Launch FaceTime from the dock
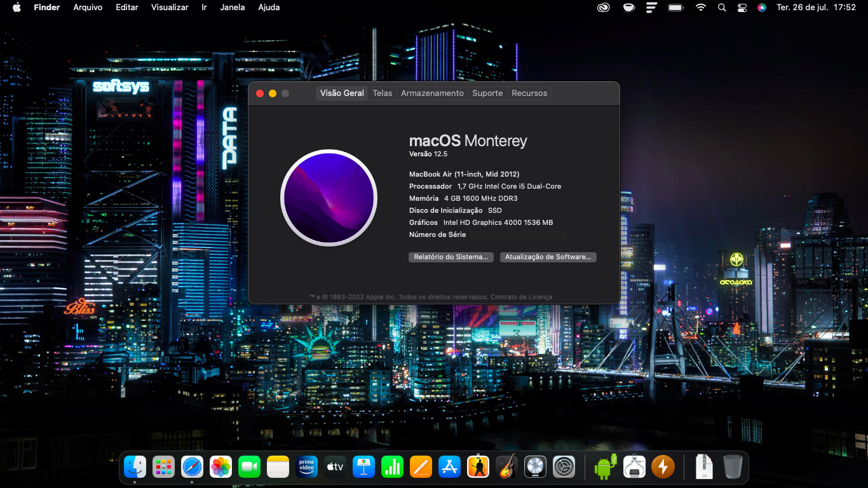Image resolution: width=868 pixels, height=488 pixels. [250, 467]
